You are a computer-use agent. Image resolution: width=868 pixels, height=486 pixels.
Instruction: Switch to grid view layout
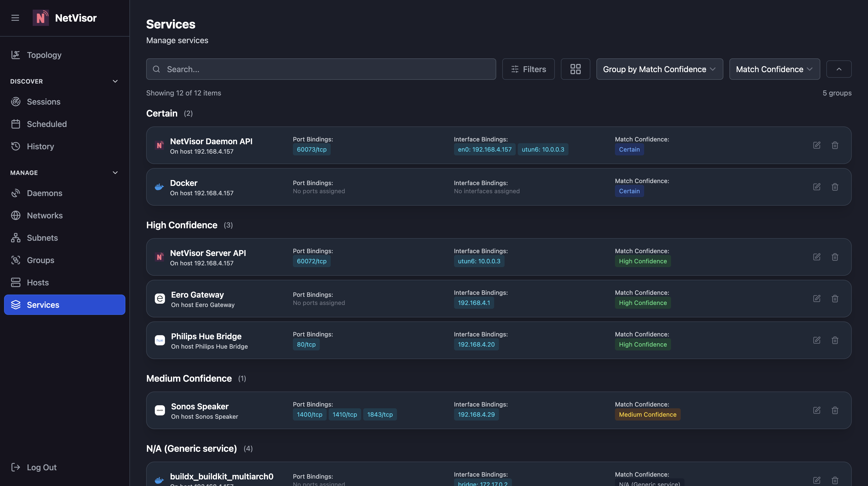(x=575, y=69)
